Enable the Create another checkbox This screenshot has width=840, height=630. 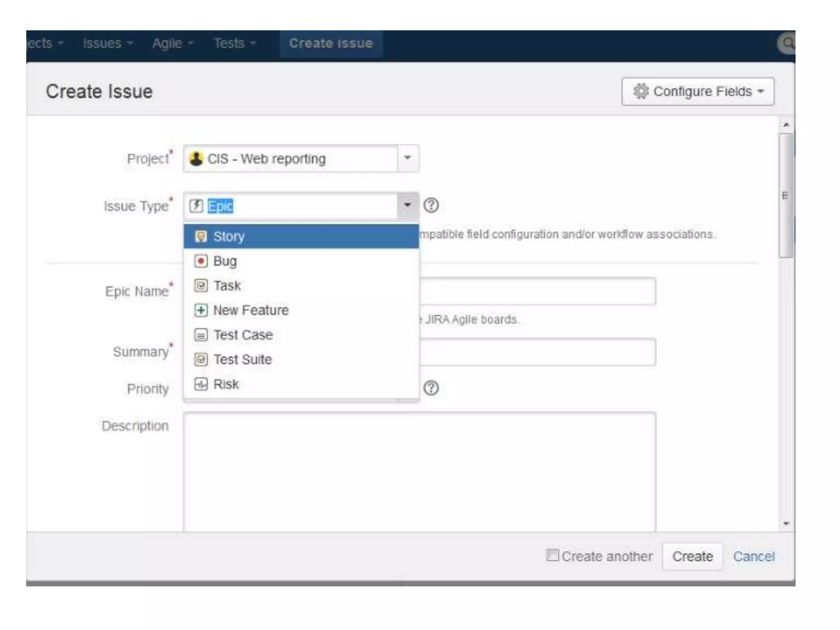tap(552, 555)
